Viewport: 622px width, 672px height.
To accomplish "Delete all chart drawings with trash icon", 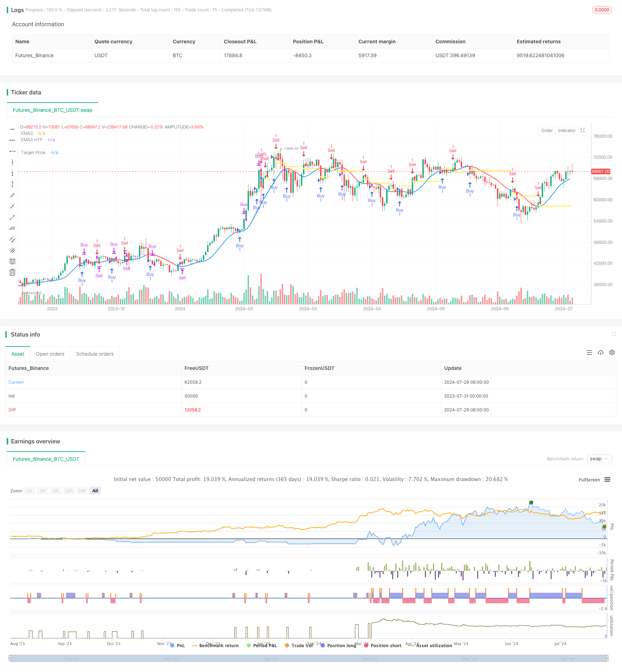I will click(12, 272).
